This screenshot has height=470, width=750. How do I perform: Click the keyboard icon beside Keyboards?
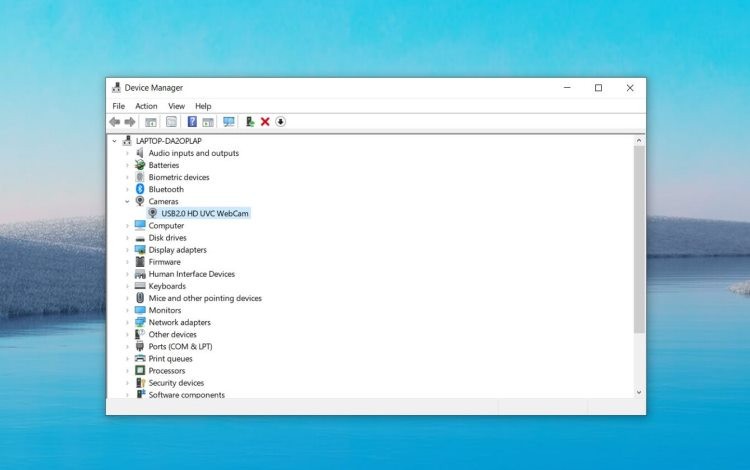point(140,286)
